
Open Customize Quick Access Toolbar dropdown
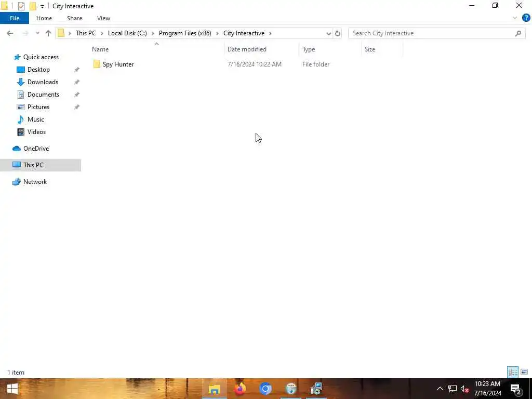42,6
